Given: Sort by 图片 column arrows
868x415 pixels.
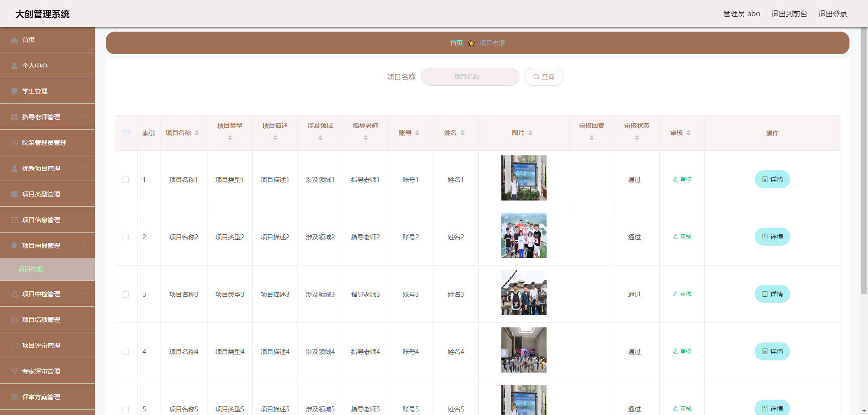Looking at the screenshot, I should (530, 133).
